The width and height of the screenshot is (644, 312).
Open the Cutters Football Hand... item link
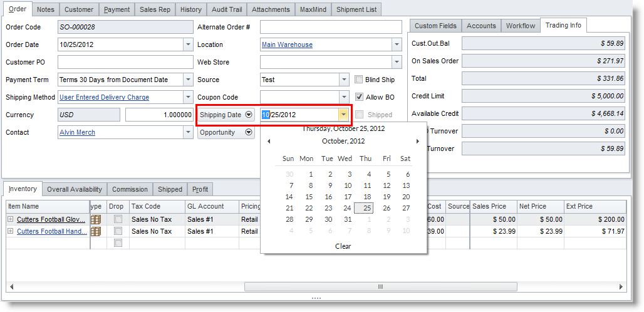52,232
